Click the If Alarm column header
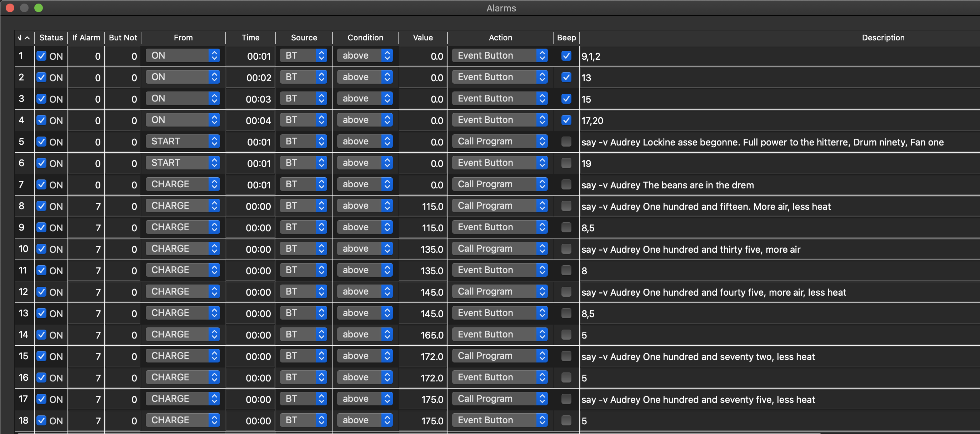This screenshot has width=980, height=434. 86,38
